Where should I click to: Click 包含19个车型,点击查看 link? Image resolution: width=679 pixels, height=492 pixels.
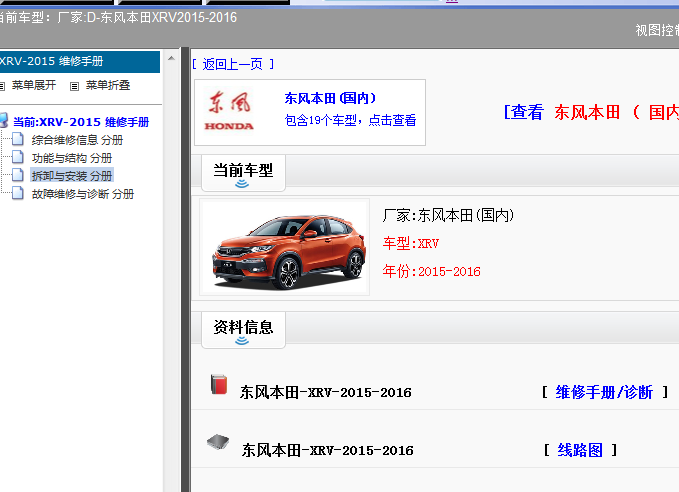click(350, 120)
